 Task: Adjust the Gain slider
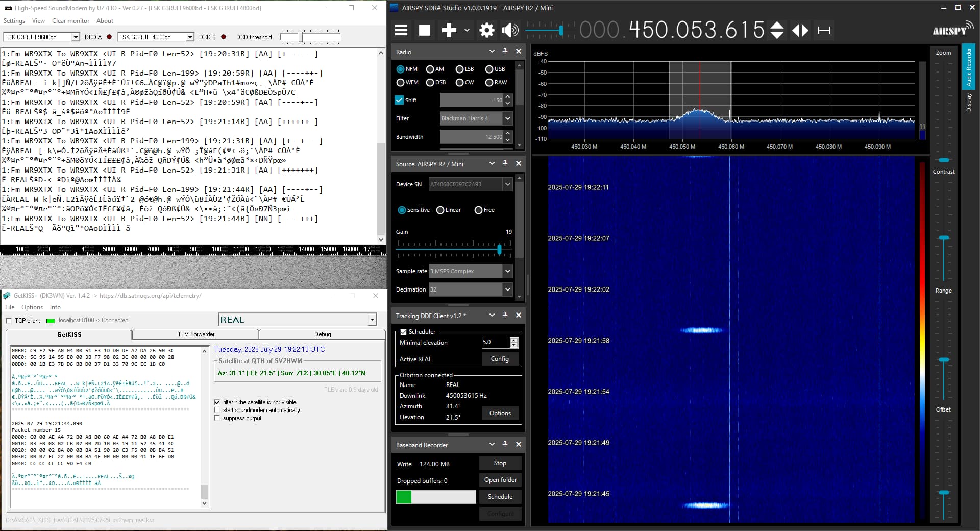499,249
